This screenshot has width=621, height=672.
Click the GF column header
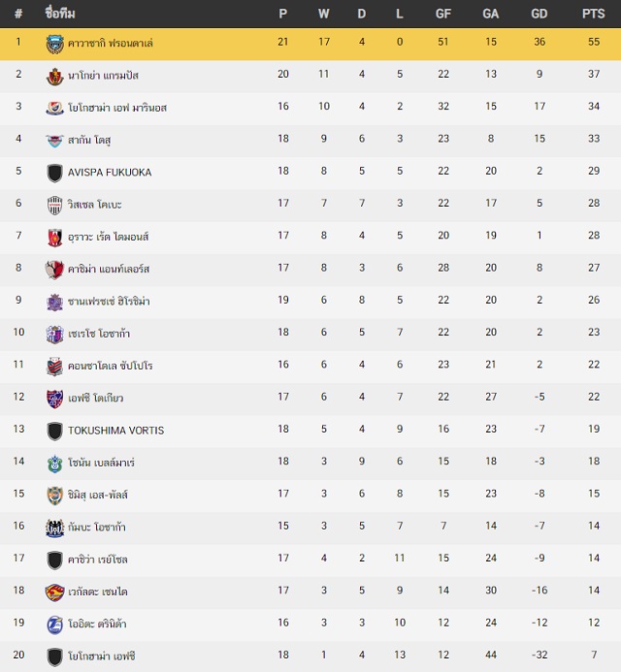pyautogui.click(x=443, y=14)
